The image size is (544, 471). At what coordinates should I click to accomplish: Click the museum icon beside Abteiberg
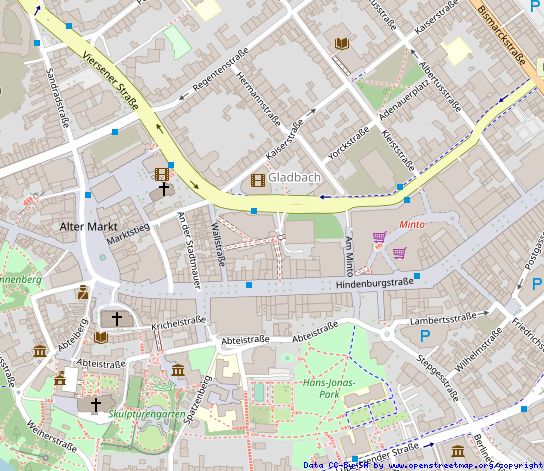click(40, 351)
